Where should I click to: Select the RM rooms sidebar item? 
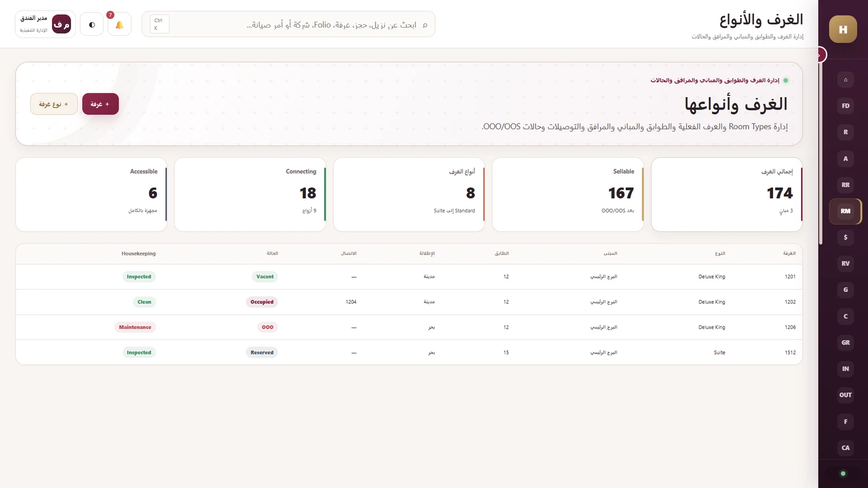point(845,211)
